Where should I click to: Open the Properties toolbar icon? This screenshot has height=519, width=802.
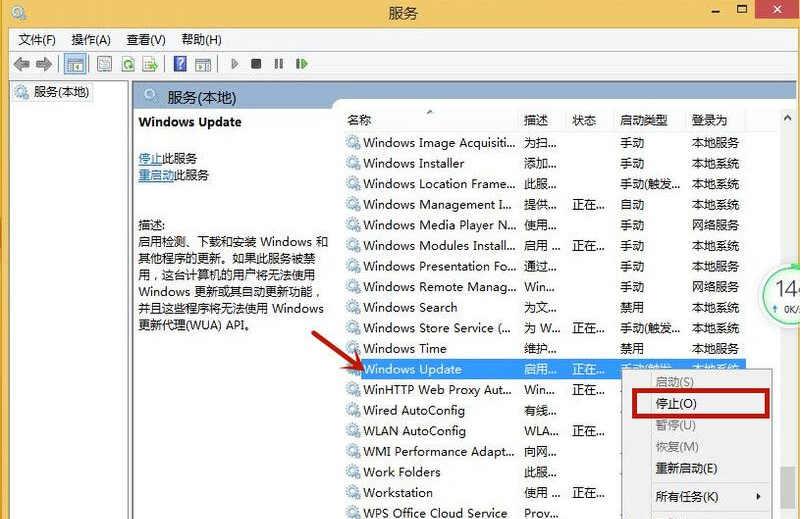tap(104, 64)
